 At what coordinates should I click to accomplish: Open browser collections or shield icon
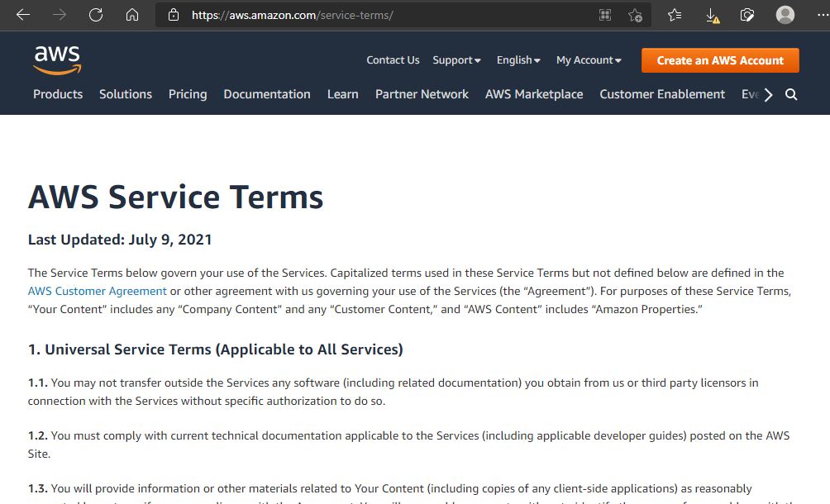coord(747,15)
